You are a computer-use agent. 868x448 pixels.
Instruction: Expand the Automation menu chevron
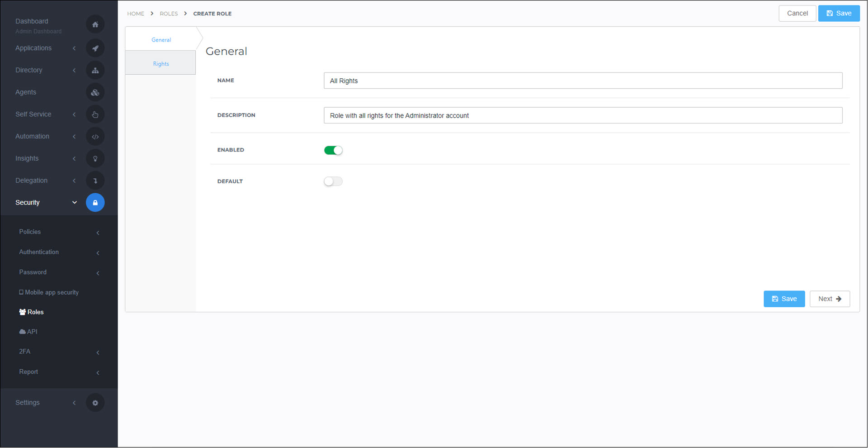74,137
